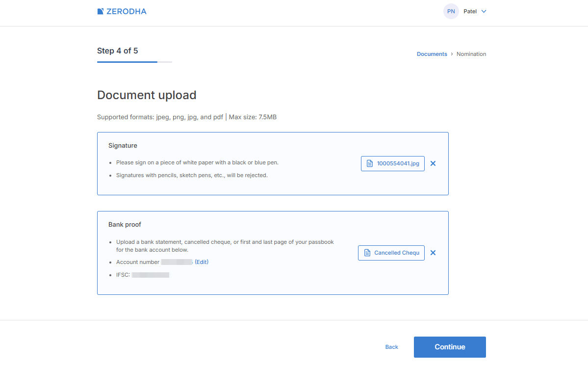Viewport: 588px width, 367px height.
Task: Remove the uploaded signature file
Action: point(433,163)
